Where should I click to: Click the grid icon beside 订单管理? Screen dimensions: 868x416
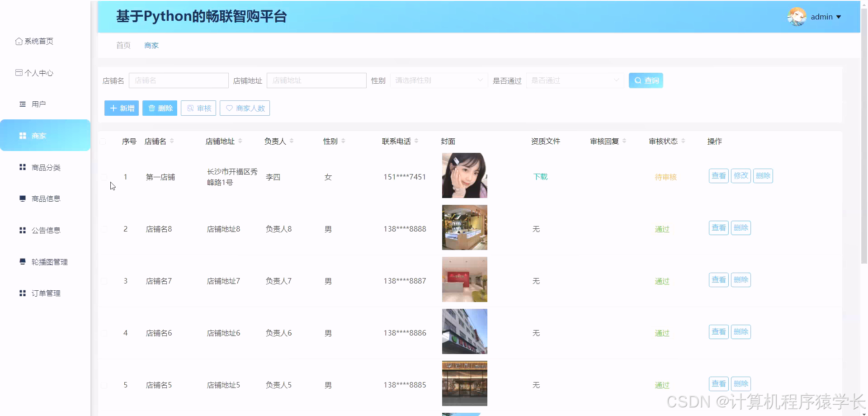coord(23,293)
